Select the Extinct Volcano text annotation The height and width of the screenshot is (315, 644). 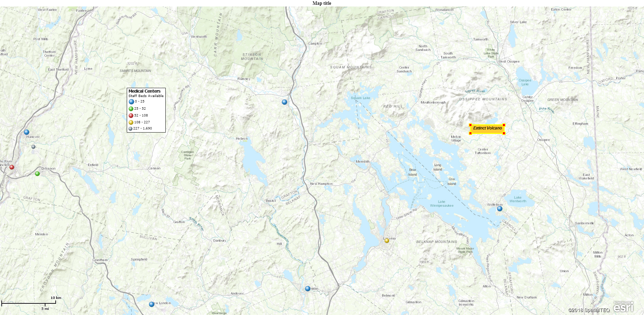point(487,128)
